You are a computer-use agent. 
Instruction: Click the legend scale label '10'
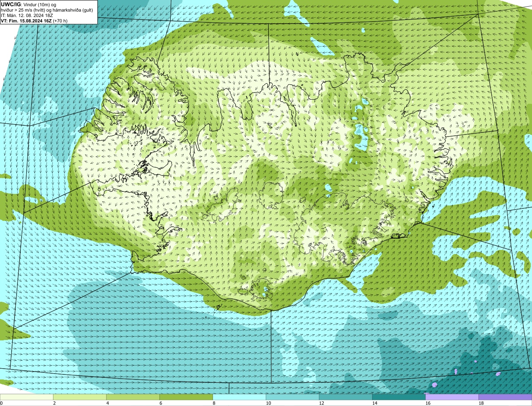[x=268, y=403]
